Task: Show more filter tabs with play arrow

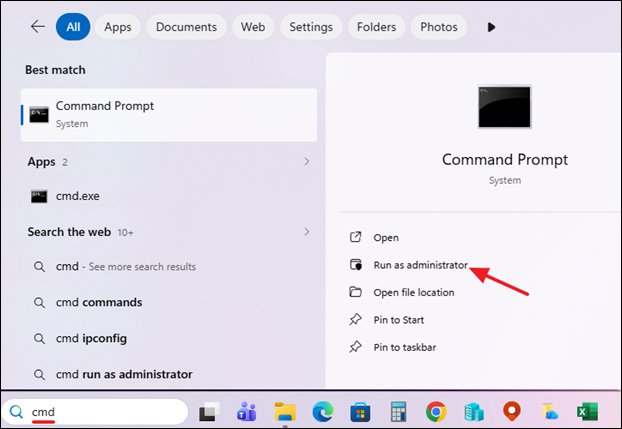Action: click(x=491, y=27)
